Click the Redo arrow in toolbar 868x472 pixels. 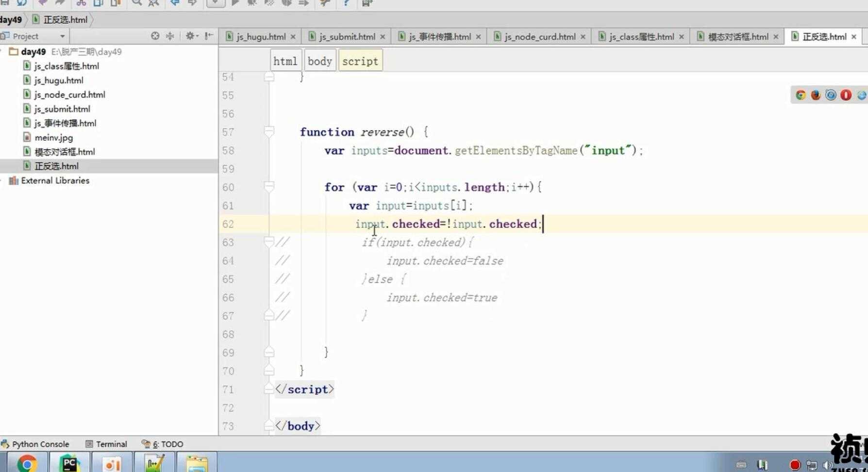60,3
